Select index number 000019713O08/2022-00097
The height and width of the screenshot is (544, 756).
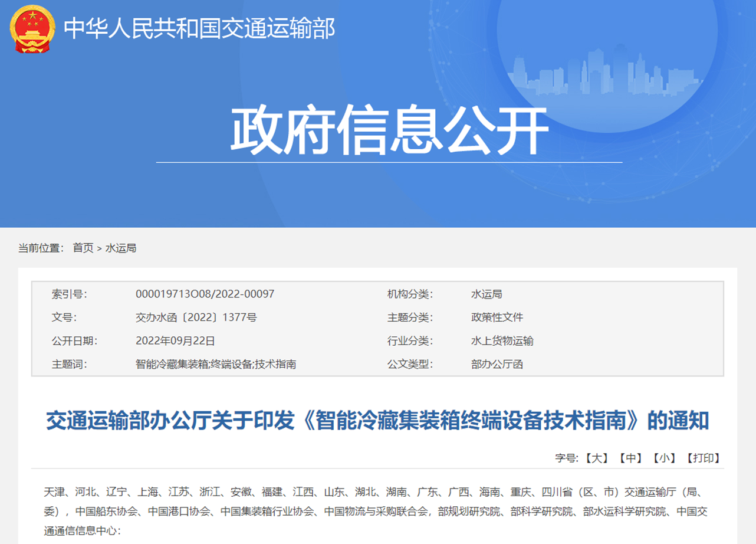205,294
